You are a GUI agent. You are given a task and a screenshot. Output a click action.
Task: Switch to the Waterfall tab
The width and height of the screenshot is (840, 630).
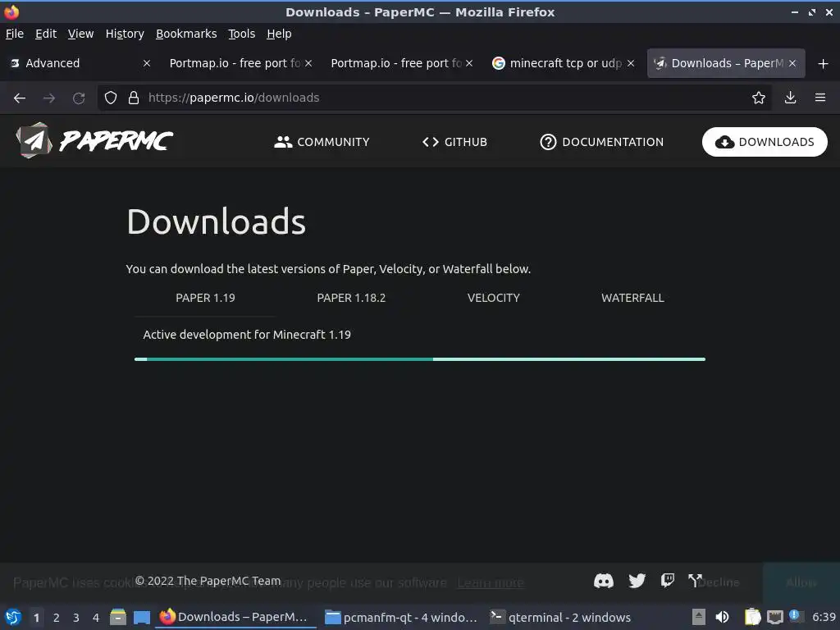click(632, 298)
